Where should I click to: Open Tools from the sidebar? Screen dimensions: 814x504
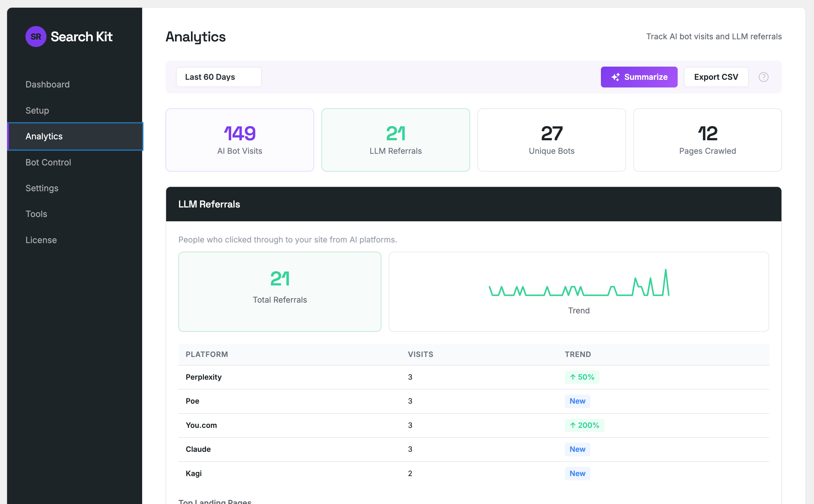(36, 214)
